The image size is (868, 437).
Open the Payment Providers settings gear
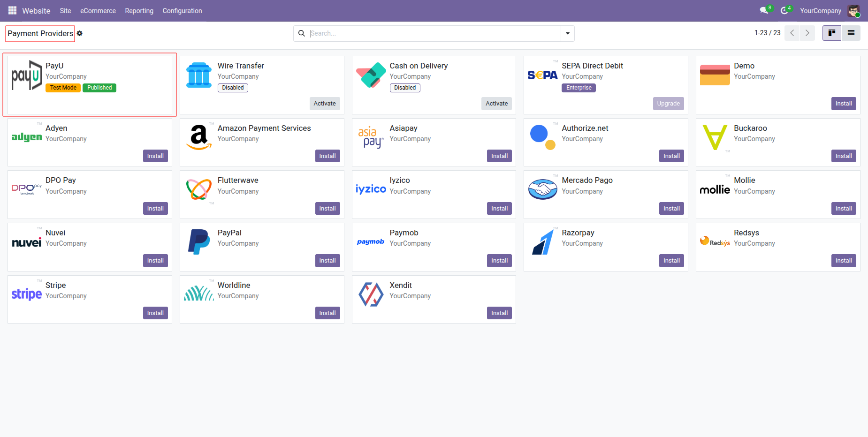point(80,33)
